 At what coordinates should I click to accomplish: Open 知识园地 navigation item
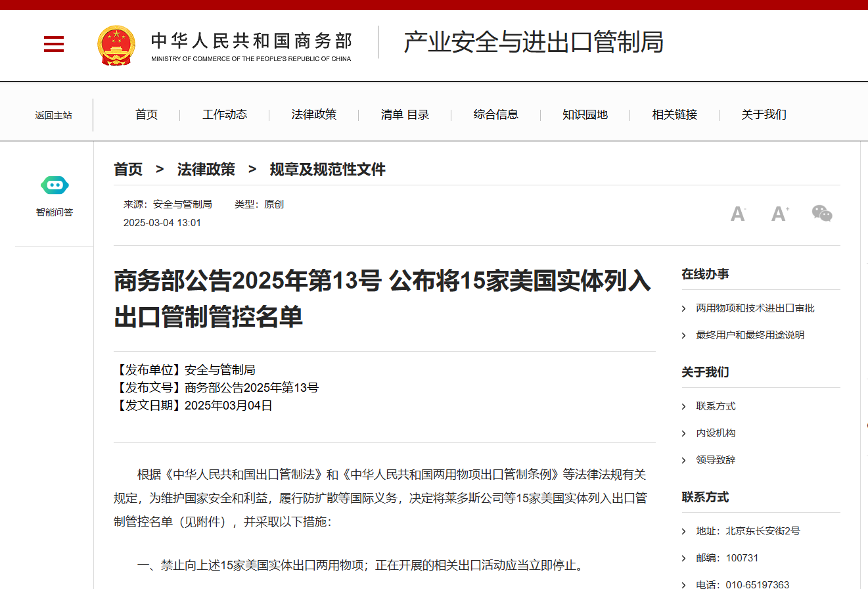click(585, 114)
